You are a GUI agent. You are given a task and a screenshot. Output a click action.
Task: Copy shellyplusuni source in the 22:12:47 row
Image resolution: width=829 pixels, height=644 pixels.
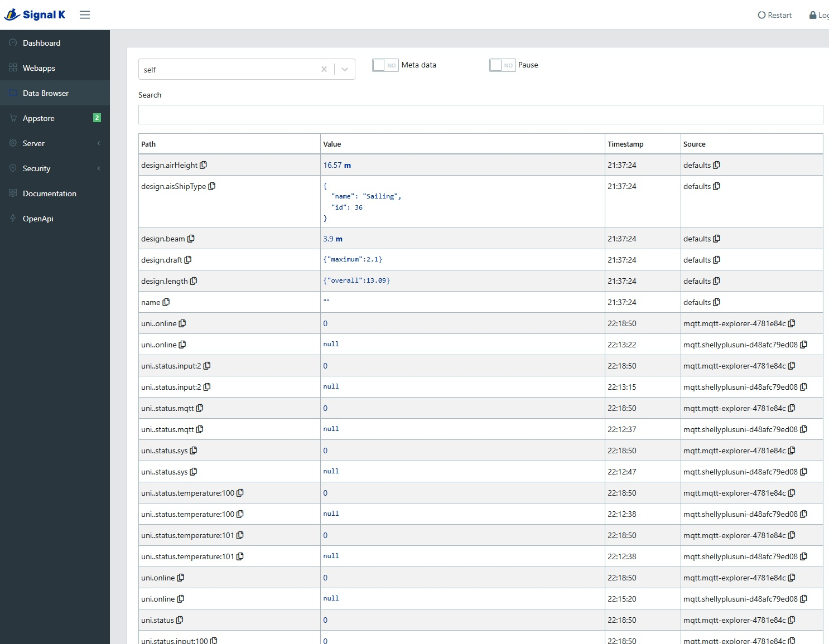804,472
